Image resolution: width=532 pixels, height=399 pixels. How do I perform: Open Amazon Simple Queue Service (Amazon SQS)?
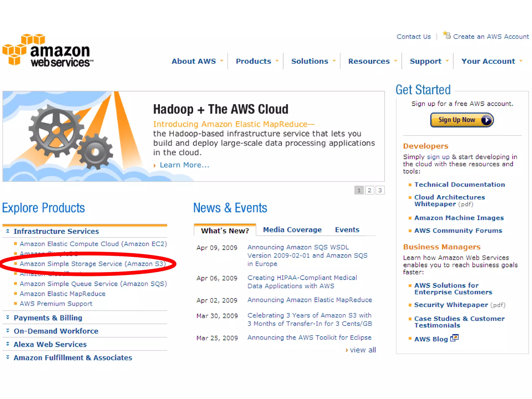[x=93, y=284]
